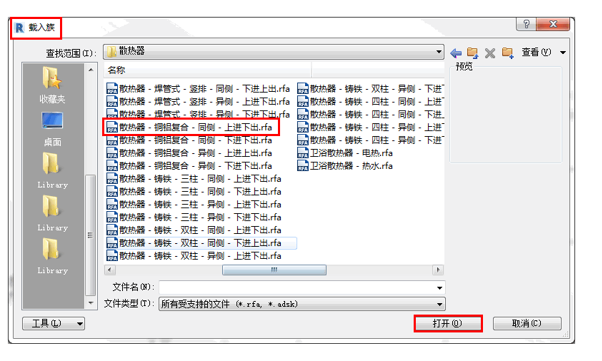
Task: Open the 文件类型 file type combo box
Action: tap(302, 304)
